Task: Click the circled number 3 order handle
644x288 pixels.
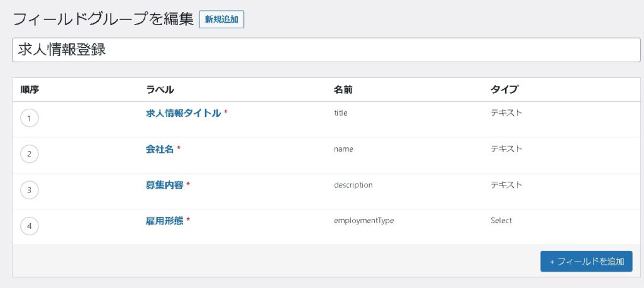Action: click(x=30, y=190)
